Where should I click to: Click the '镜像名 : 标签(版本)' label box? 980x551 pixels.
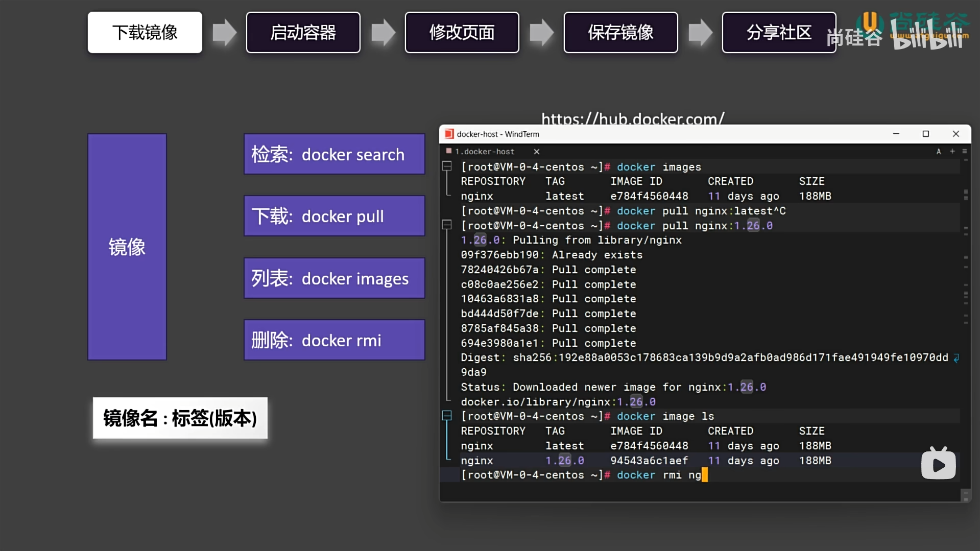[180, 418]
